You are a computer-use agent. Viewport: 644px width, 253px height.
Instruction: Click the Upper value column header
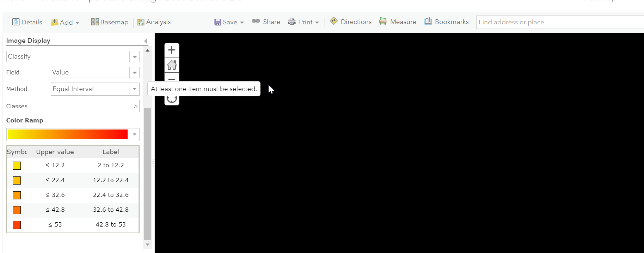pyautogui.click(x=55, y=152)
